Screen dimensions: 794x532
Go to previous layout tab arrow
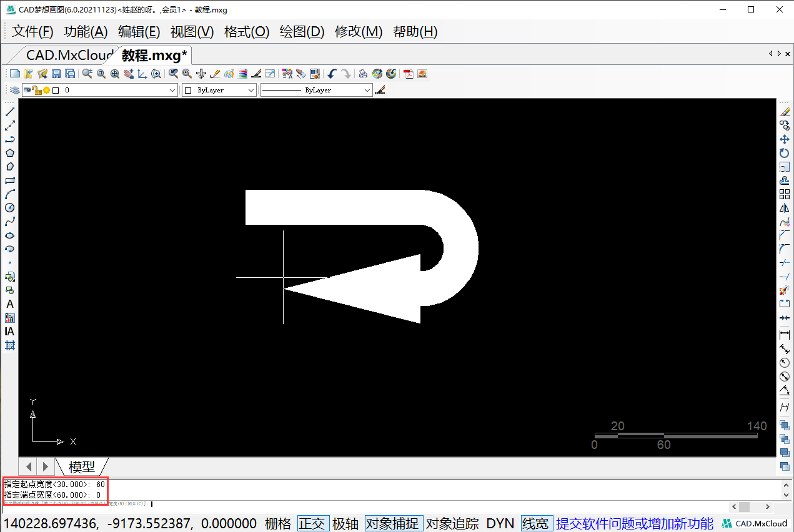coord(28,466)
